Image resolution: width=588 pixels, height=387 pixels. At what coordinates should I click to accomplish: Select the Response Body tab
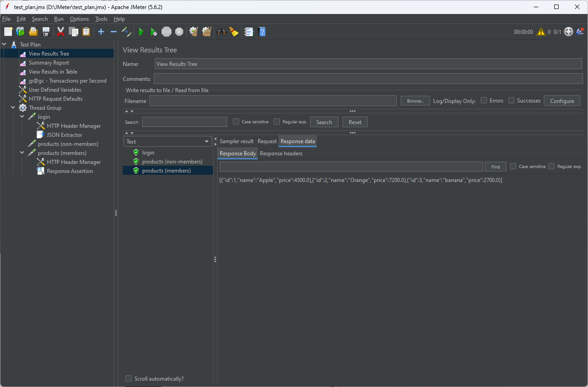(x=238, y=154)
